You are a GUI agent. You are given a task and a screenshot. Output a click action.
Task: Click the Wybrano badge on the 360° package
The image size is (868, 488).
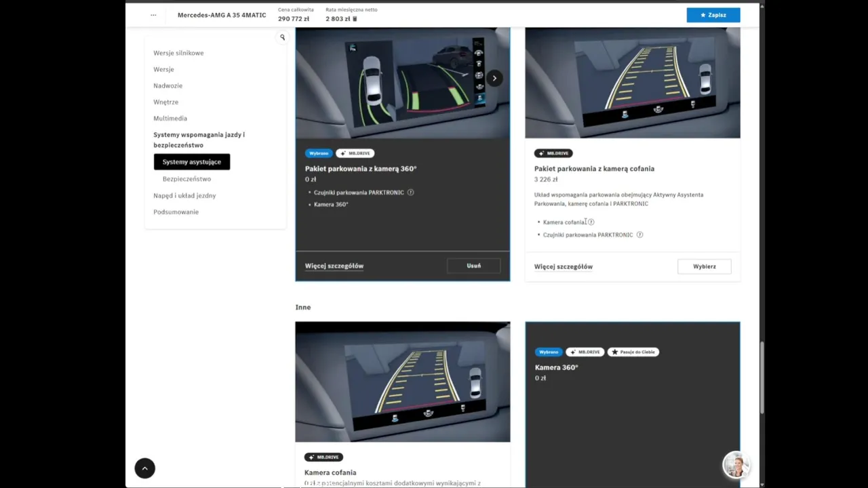tap(319, 153)
